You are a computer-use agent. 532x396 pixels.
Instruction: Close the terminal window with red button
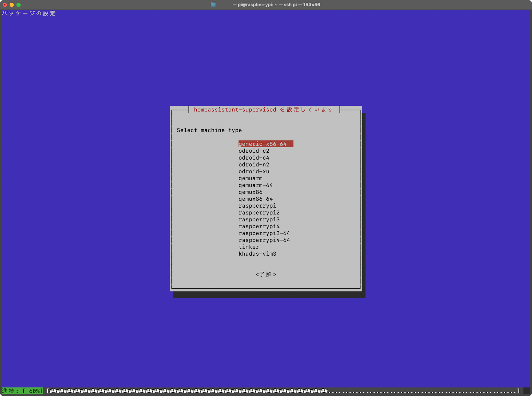click(5, 4)
